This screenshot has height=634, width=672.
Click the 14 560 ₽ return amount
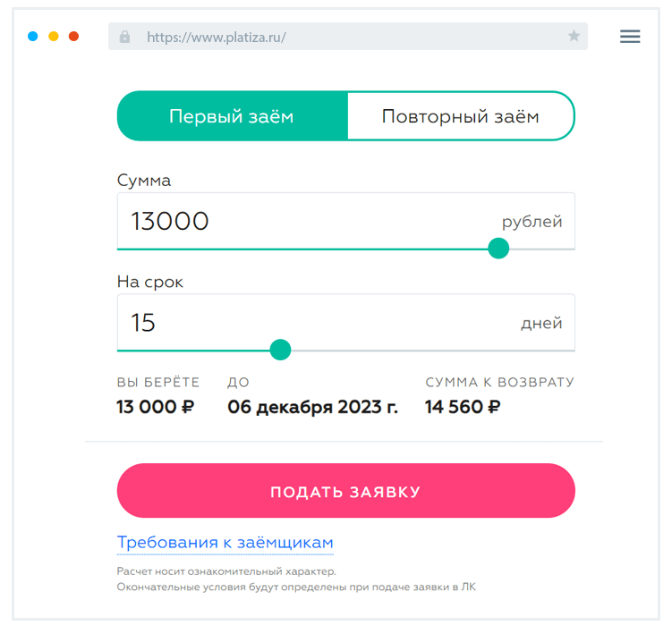[463, 407]
